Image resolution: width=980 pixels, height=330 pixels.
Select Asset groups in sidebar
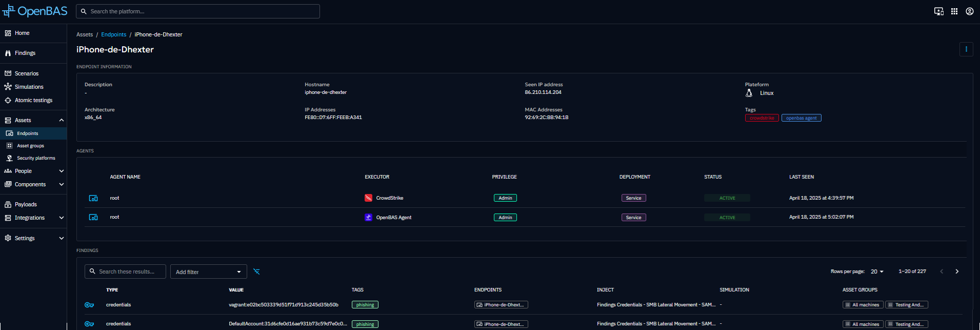point(30,146)
